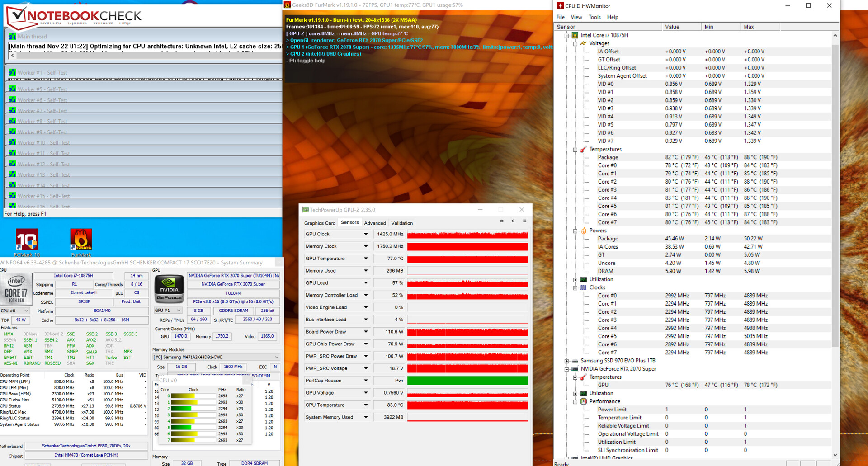Open Memory Clock sensor dropdown in GPU-Z
The height and width of the screenshot is (466, 868).
[x=365, y=246]
